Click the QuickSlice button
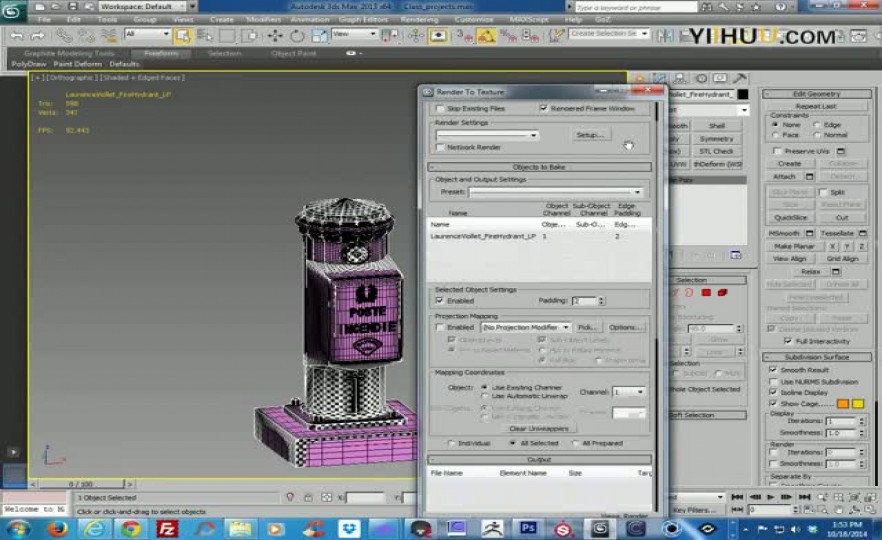The width and height of the screenshot is (882, 540). pyautogui.click(x=790, y=218)
